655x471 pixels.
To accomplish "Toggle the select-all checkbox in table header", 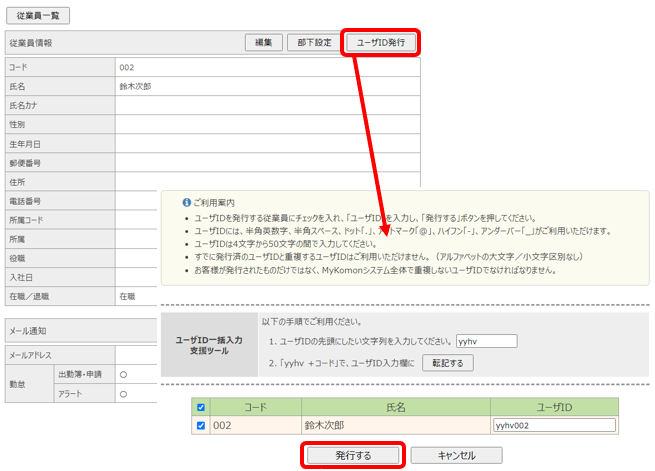I will 200,407.
